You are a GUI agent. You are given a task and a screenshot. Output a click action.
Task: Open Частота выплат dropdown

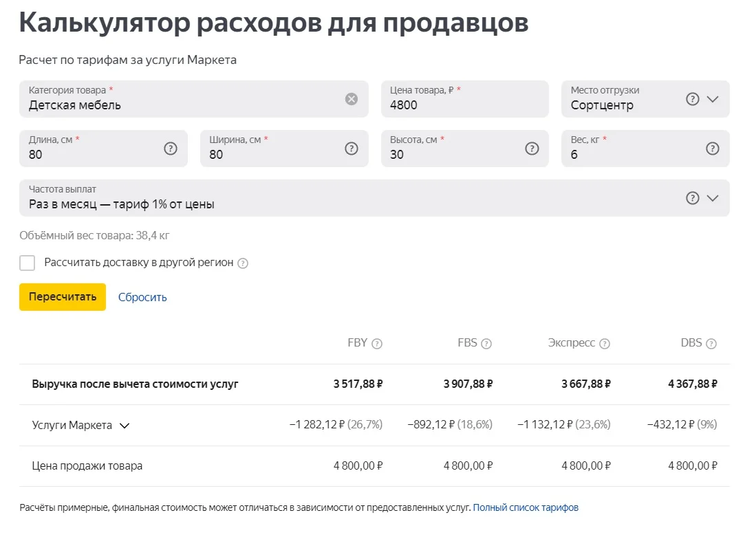(x=713, y=198)
